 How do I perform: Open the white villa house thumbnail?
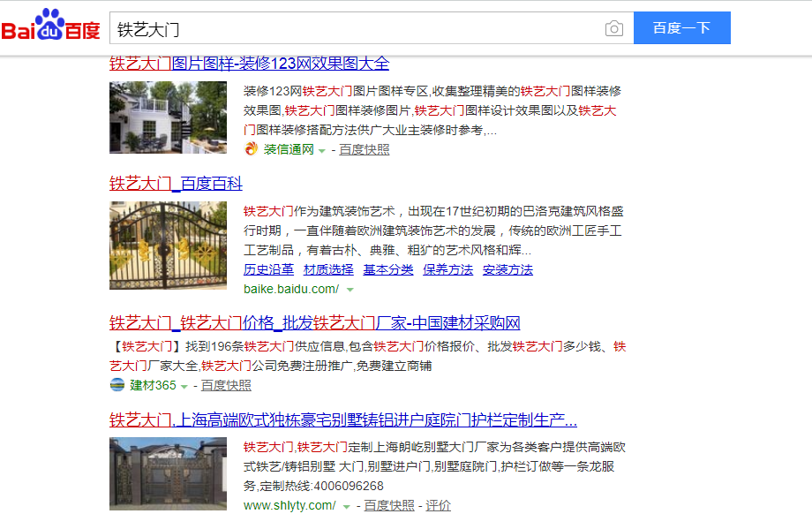[x=168, y=117]
